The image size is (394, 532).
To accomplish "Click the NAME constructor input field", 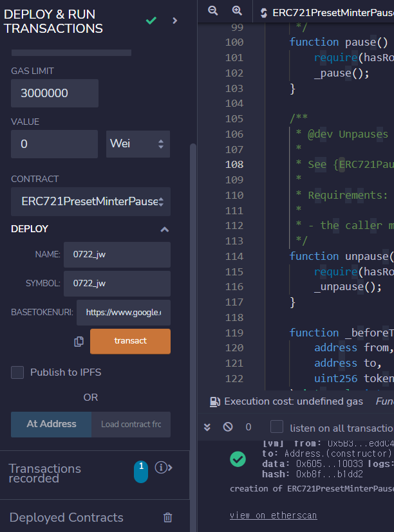I will click(117, 255).
